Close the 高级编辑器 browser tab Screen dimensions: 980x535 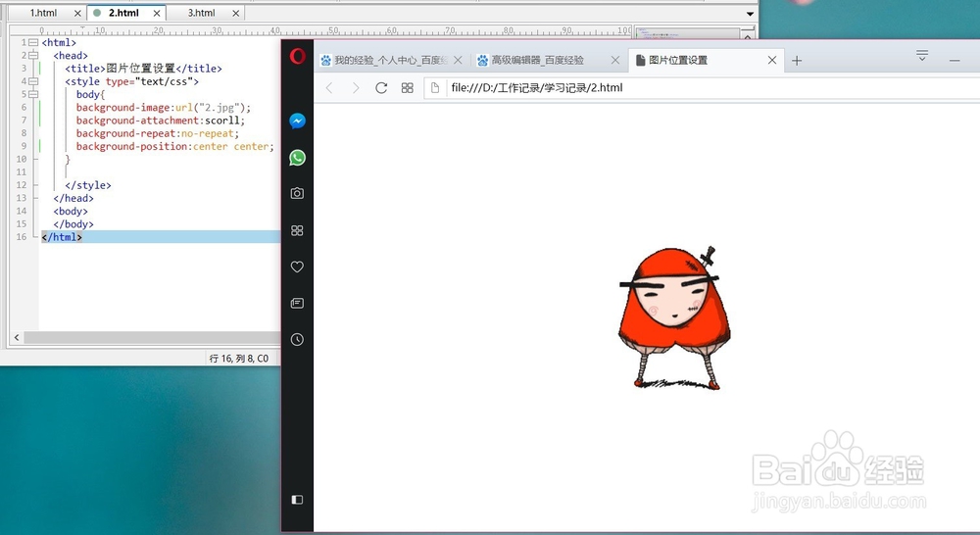pyautogui.click(x=615, y=60)
